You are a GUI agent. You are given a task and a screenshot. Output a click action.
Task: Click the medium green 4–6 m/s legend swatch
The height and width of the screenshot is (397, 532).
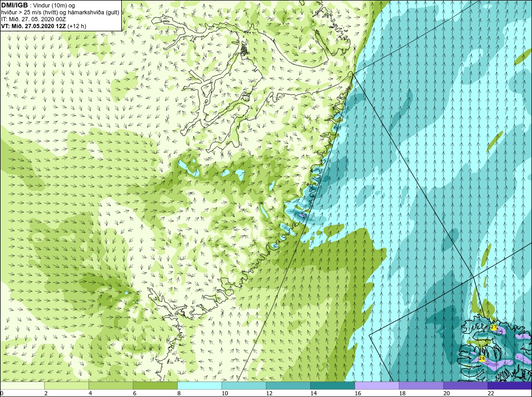tap(111, 386)
